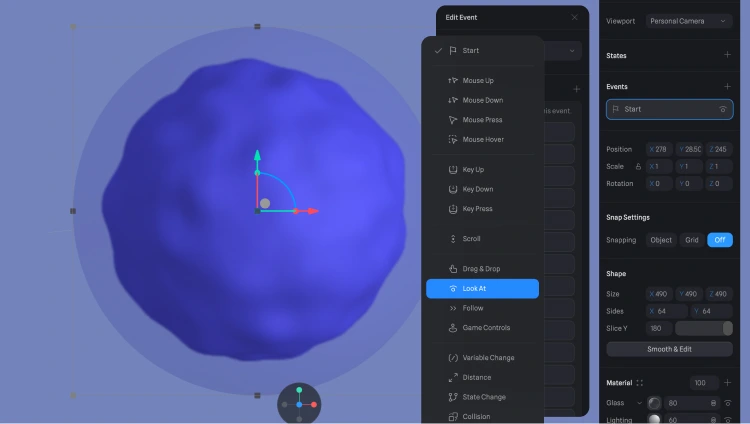Click the Position X field
The width and height of the screenshot is (750, 424).
[659, 149]
